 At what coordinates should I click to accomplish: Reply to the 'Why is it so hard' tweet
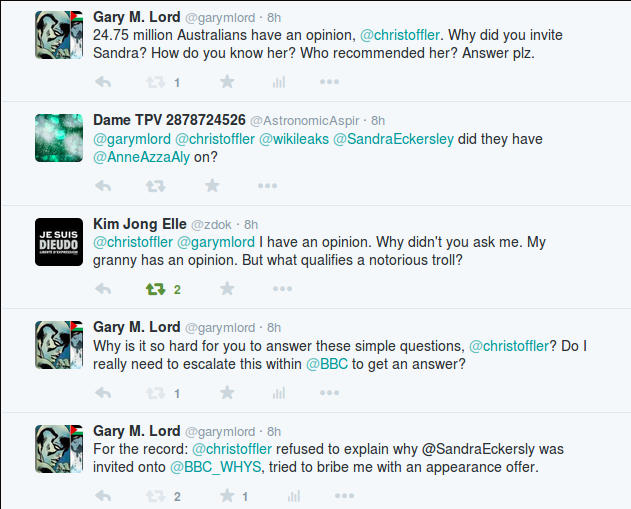click(102, 393)
